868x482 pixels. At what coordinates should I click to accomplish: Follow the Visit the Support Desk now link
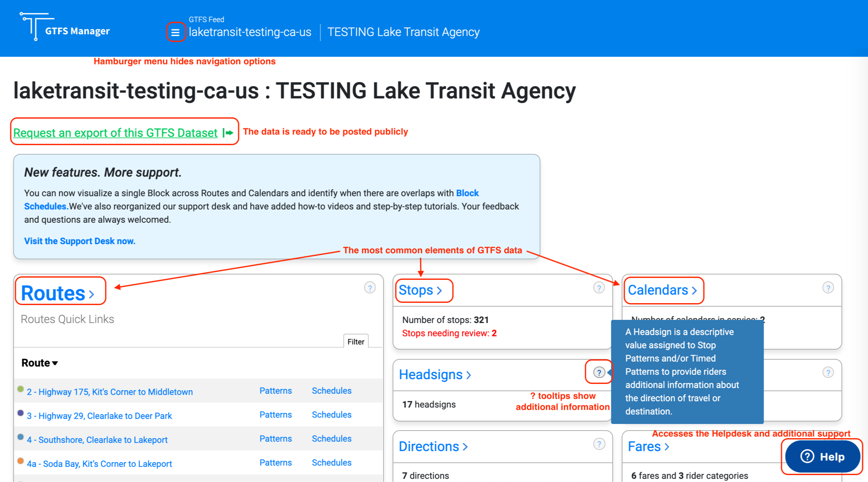pyautogui.click(x=80, y=241)
